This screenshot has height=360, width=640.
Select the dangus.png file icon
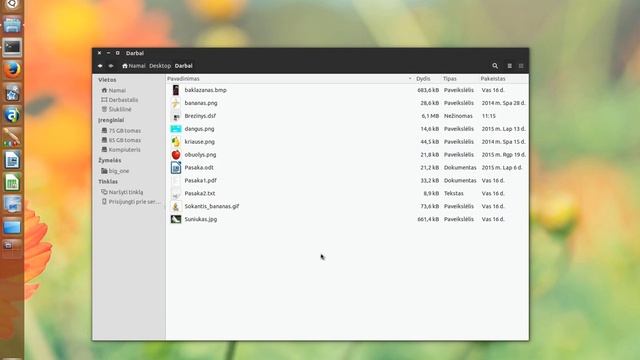176,129
